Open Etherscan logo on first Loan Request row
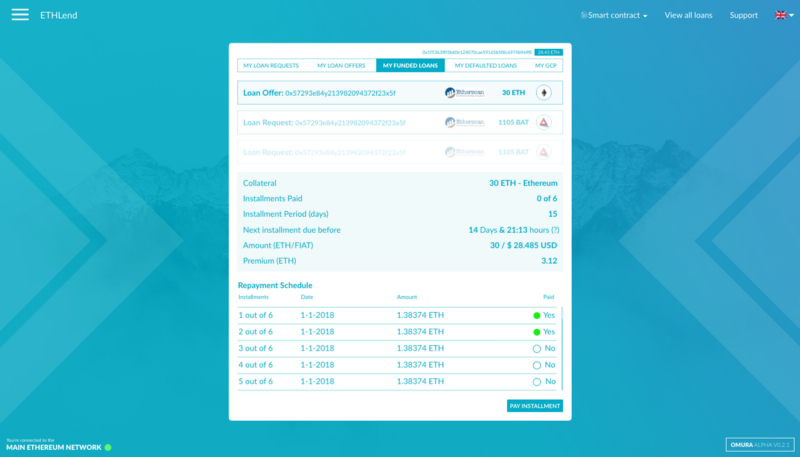 (x=464, y=123)
